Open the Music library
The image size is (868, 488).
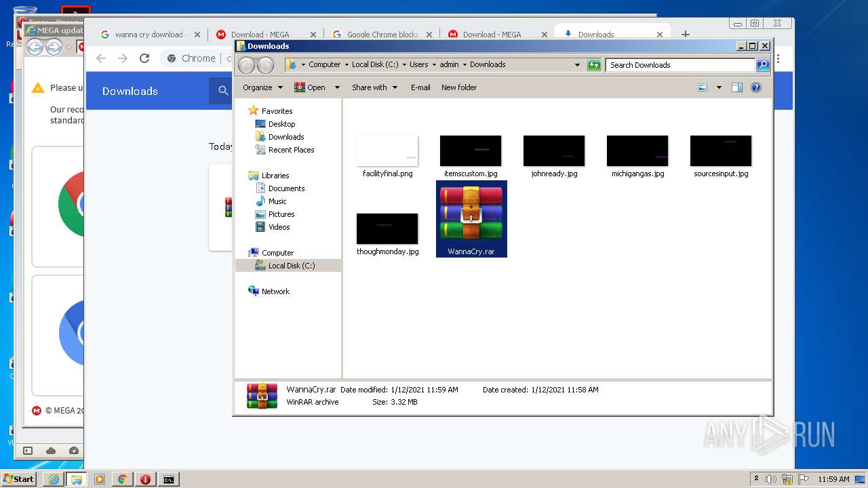277,201
